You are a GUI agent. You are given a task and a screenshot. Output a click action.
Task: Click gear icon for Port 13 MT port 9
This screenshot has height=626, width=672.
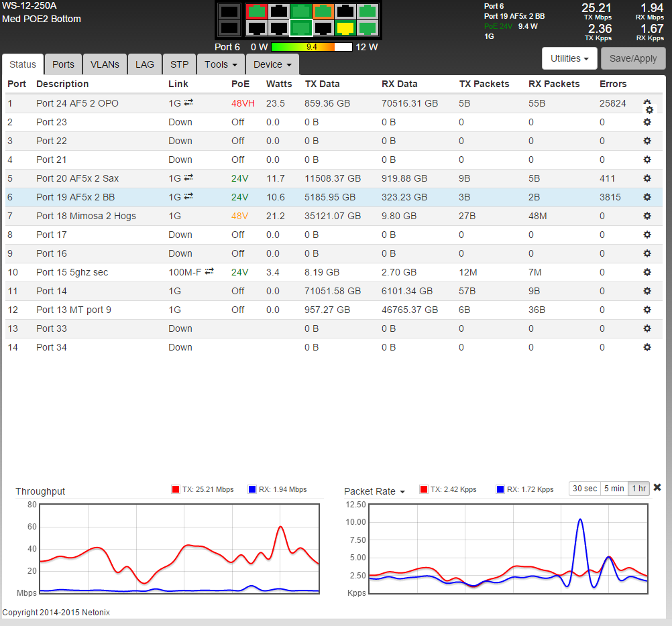pyautogui.click(x=647, y=310)
